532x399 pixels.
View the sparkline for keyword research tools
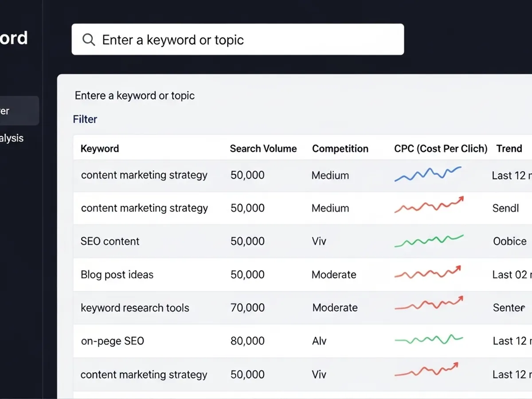click(429, 304)
